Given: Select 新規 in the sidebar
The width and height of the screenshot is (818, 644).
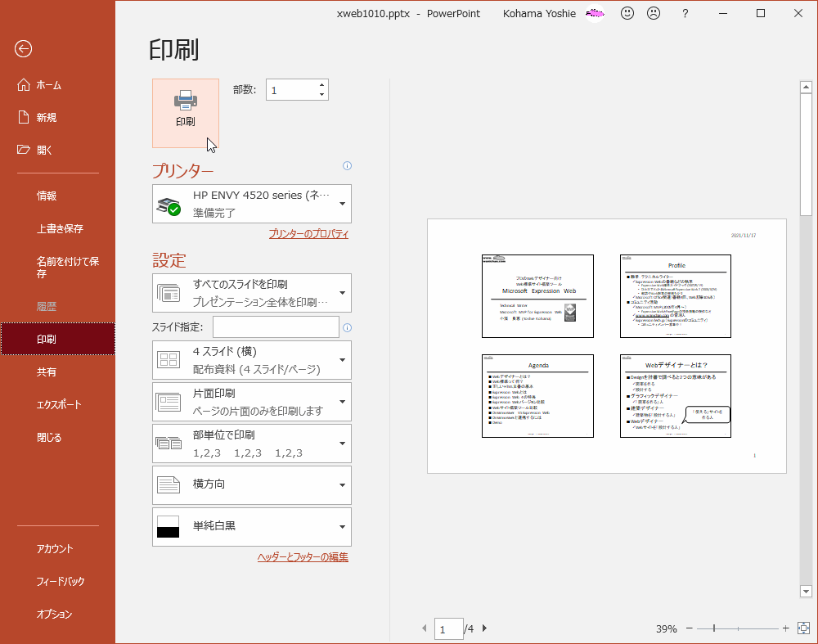Looking at the screenshot, I should (x=57, y=117).
